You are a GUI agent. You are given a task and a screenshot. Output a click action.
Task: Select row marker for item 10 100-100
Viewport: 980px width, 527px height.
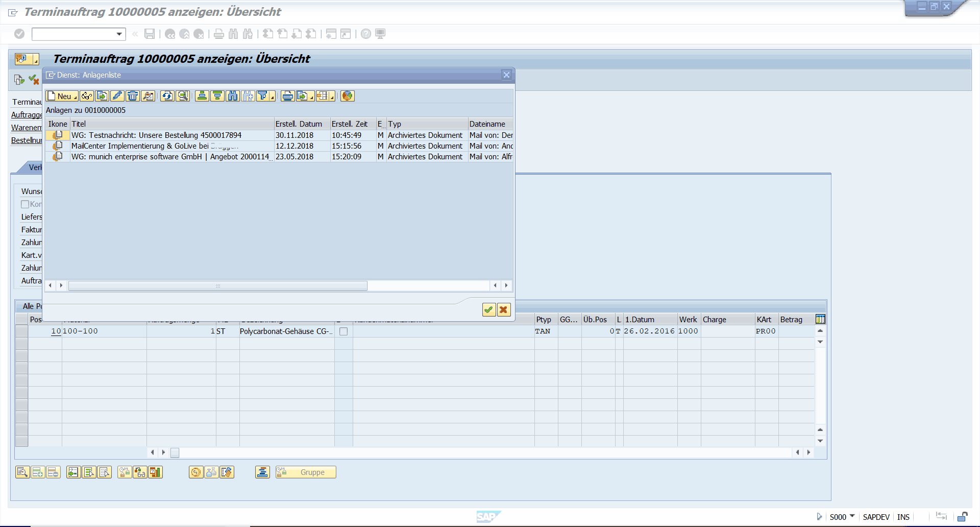tap(21, 331)
